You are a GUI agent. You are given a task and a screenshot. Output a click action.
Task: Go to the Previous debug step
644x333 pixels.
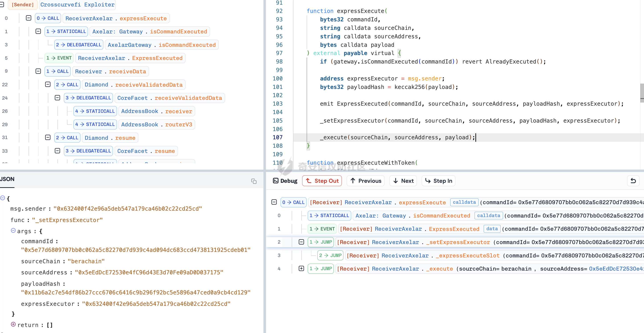pos(365,181)
